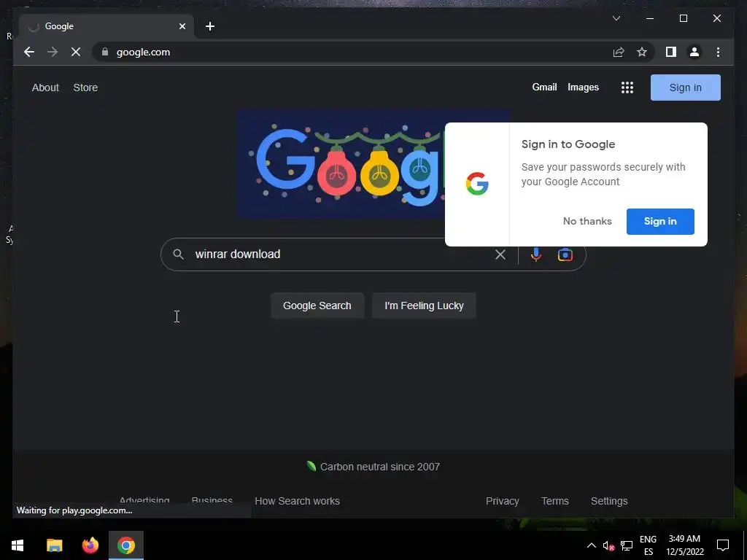Viewport: 747px width, 560px height.
Task: Open Firefox from the taskbar
Action: pos(90,545)
